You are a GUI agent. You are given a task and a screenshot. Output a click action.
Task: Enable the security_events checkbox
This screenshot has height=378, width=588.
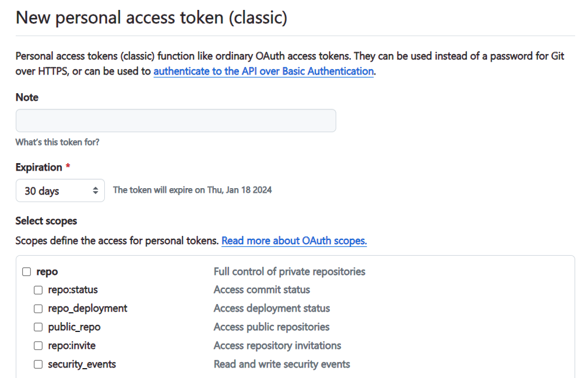coord(38,365)
